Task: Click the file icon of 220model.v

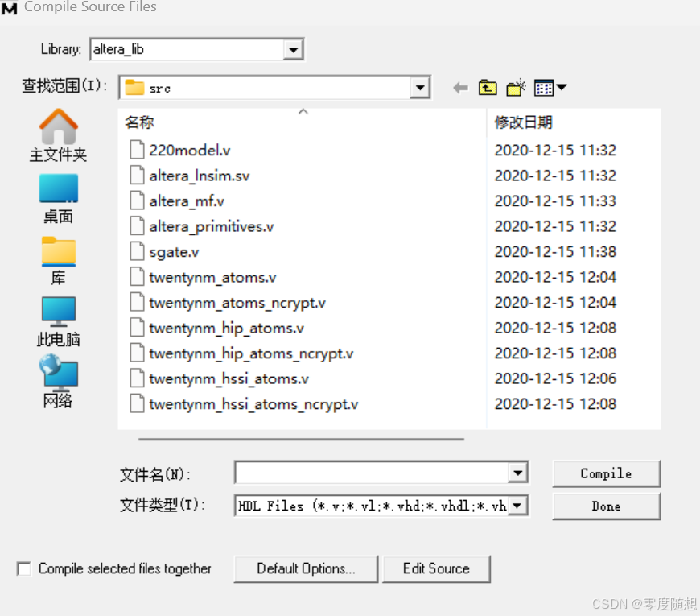Action: (137, 150)
